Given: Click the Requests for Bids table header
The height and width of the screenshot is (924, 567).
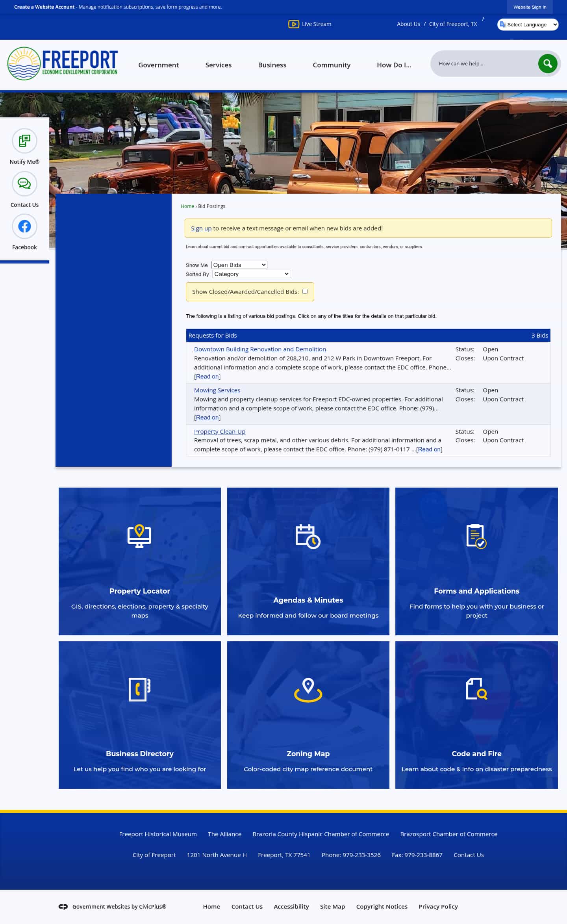Looking at the screenshot, I should [368, 335].
